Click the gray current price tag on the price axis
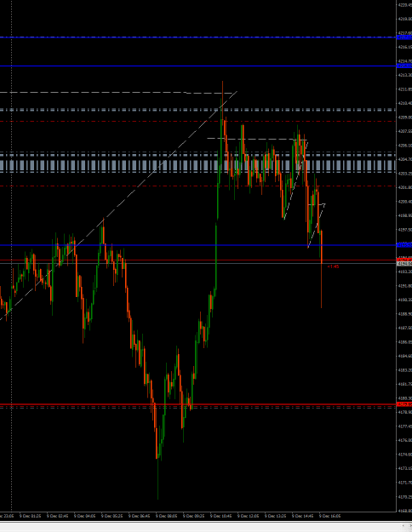The width and height of the screenshot is (412, 532). point(404,264)
